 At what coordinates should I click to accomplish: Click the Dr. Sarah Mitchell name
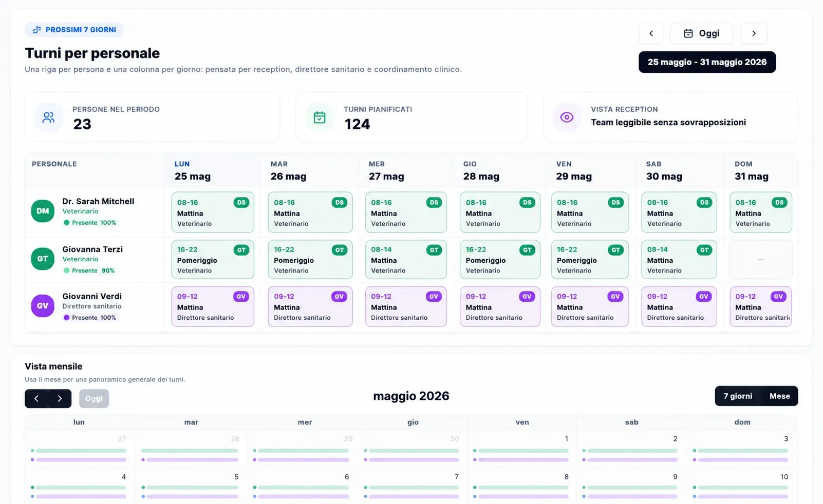coord(98,201)
